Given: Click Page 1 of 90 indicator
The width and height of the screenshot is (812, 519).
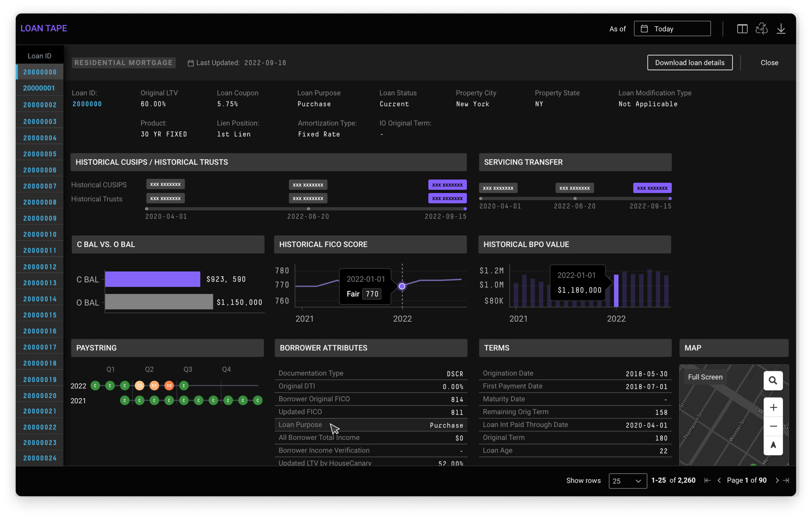Looking at the screenshot, I should click(x=747, y=480).
